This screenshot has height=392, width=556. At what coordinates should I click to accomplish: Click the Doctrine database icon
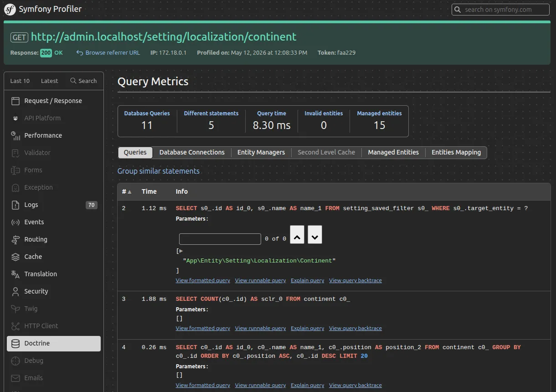pos(15,343)
